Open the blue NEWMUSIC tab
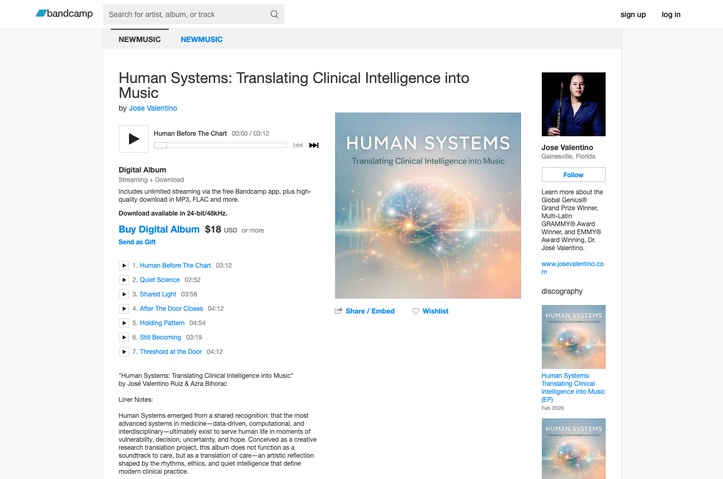 click(x=201, y=40)
